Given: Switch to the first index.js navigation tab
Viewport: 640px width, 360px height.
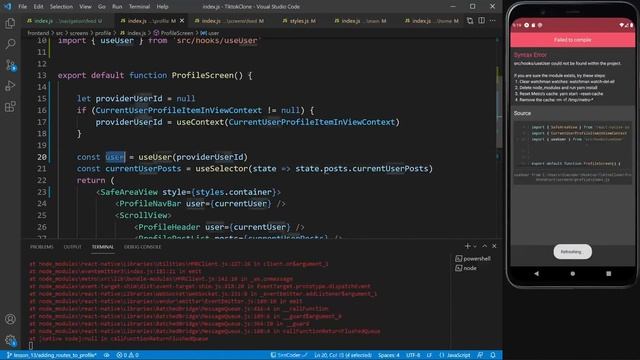Looking at the screenshot, I should [x=64, y=21].
